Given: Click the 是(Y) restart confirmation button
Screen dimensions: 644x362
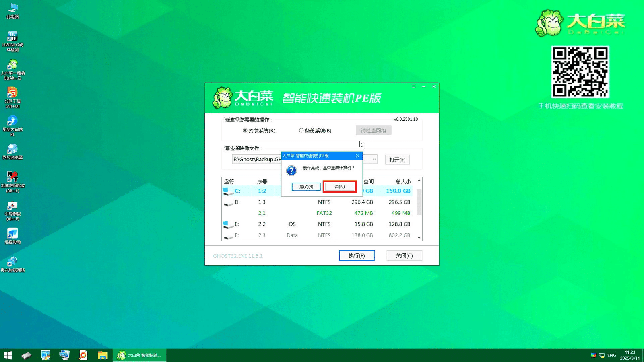Looking at the screenshot, I should tap(306, 187).
